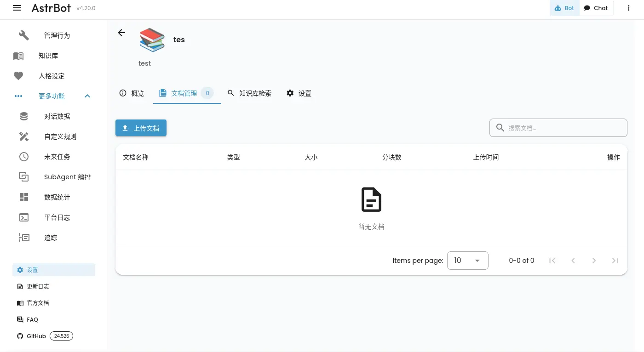
Task: Switch to Chat mode toggle
Action: point(596,8)
